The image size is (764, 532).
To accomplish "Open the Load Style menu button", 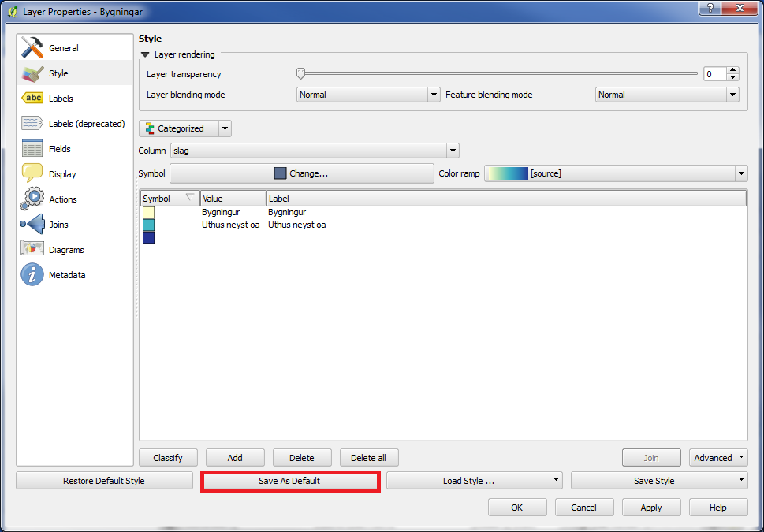I will click(x=475, y=480).
